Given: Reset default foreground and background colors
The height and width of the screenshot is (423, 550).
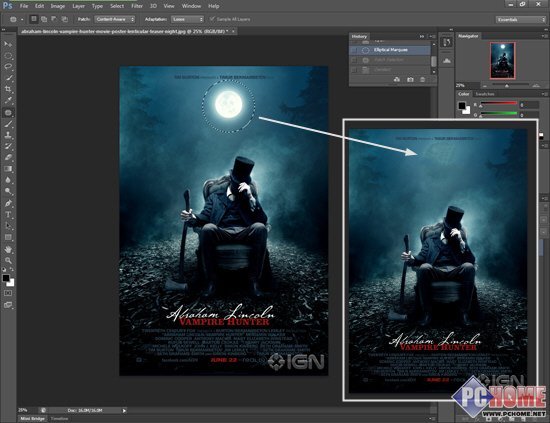Looking at the screenshot, I should [x=4, y=269].
